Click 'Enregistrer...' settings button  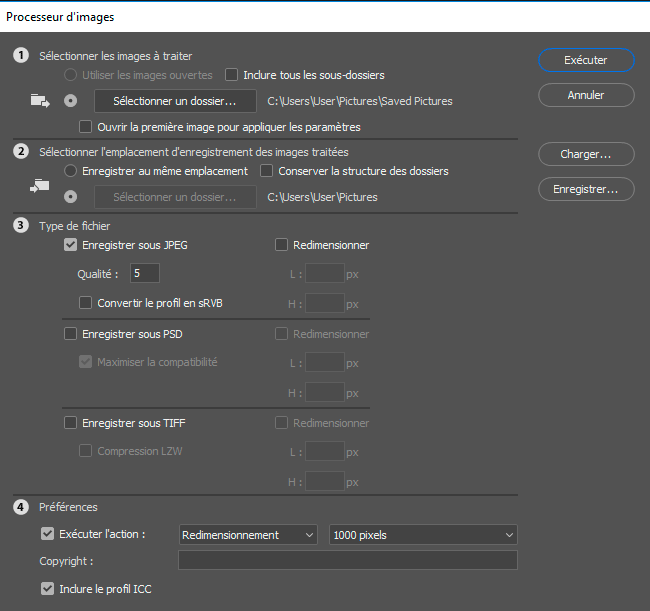tap(586, 188)
